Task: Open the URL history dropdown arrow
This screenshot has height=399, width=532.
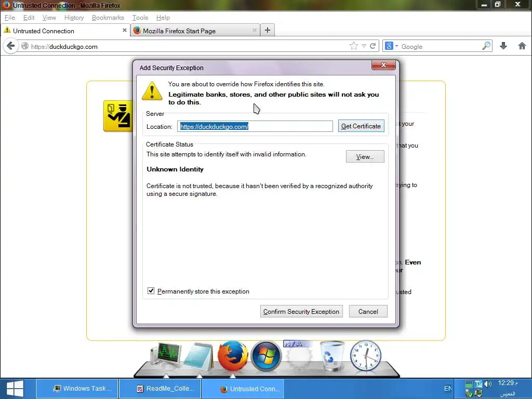Action: point(364,46)
